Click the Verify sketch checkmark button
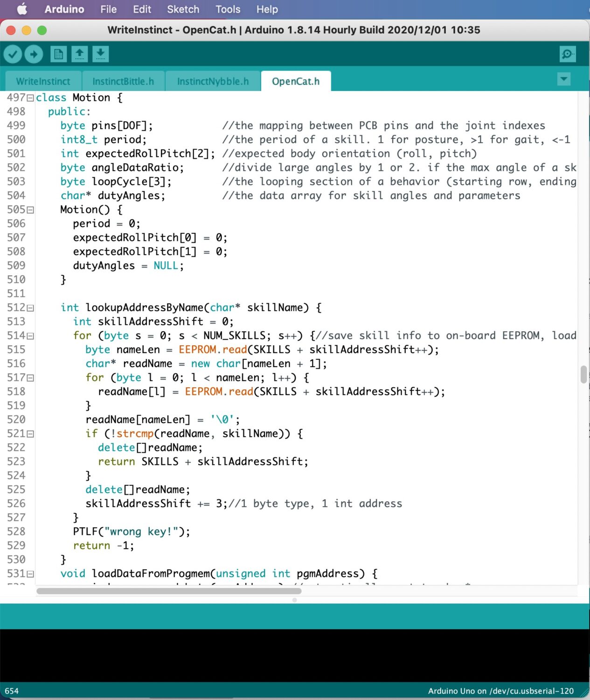590x700 pixels. pos(13,55)
